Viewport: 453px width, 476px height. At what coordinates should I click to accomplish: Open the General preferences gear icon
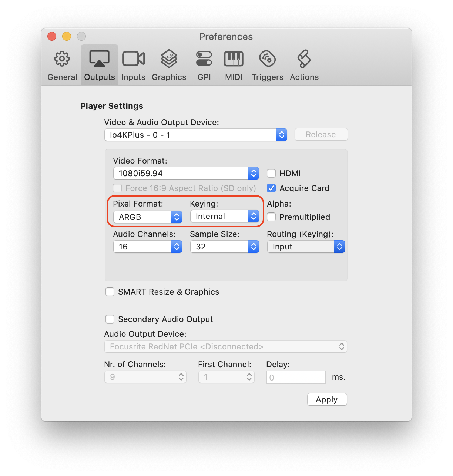coord(62,59)
